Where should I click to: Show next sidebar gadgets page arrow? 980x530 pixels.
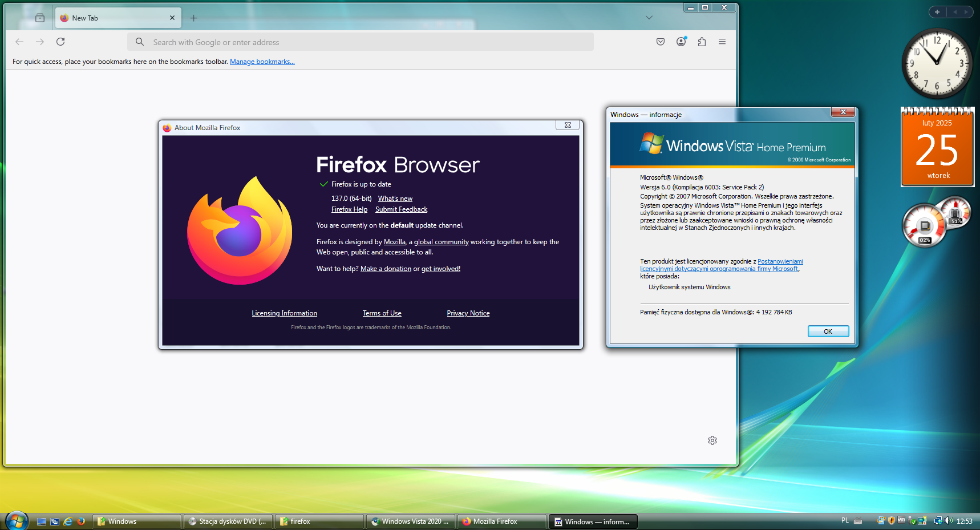coord(966,12)
